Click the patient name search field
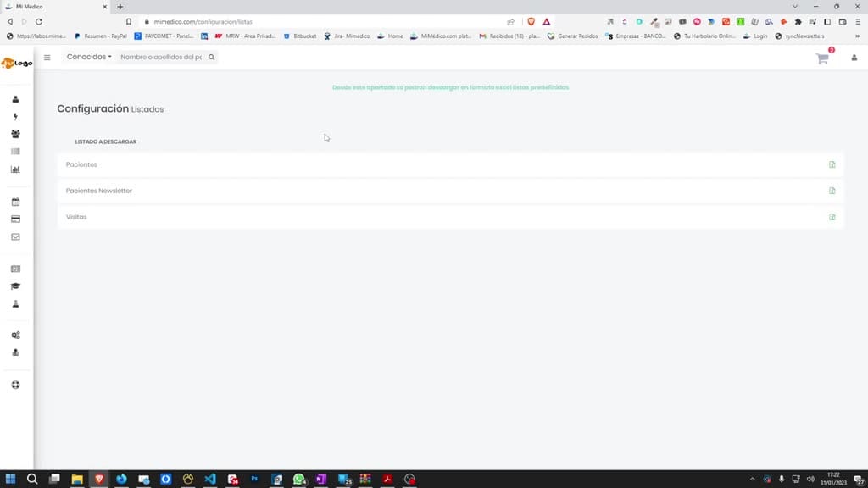868x488 pixels. [161, 57]
